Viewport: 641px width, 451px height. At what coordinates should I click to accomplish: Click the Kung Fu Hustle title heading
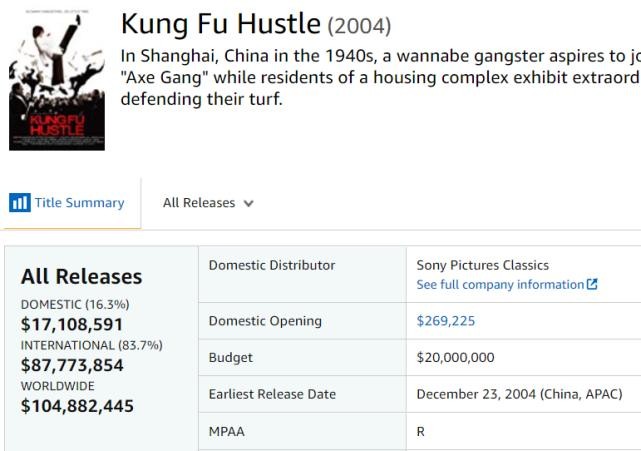[x=220, y=23]
